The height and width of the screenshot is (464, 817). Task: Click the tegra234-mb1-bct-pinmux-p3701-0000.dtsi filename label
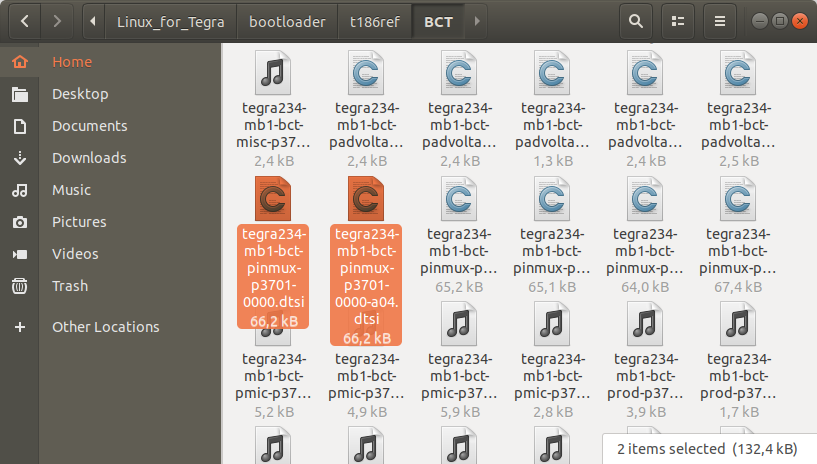tap(274, 268)
